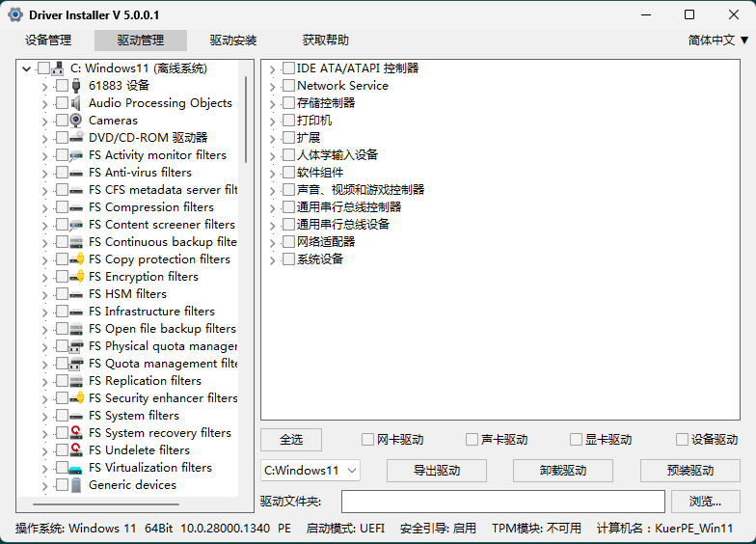Click the 预装驱动 button
The image size is (756, 544).
(x=690, y=471)
